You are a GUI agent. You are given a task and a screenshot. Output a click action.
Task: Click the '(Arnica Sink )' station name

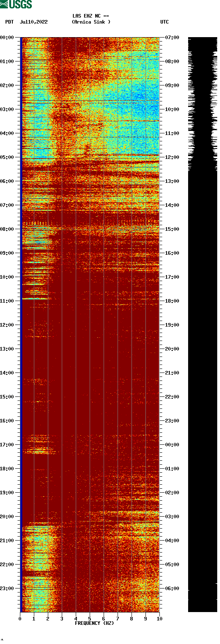point(91,22)
